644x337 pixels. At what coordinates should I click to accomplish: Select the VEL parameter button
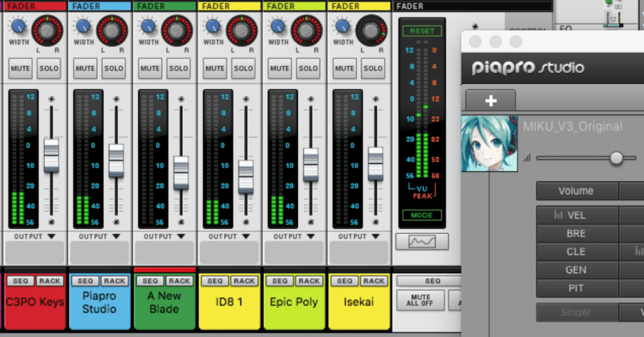point(577,215)
